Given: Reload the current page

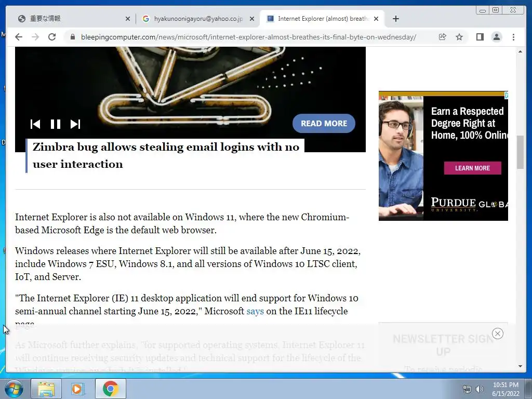Looking at the screenshot, I should click(51, 37).
